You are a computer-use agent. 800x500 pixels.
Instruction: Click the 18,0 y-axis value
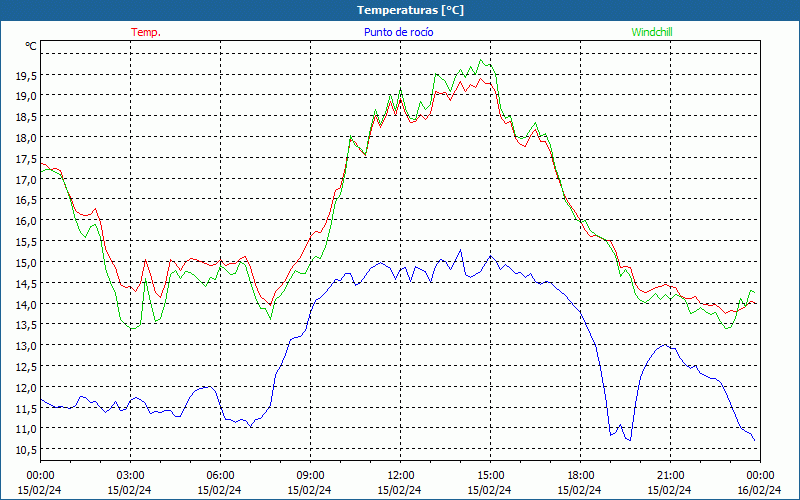pyautogui.click(x=26, y=138)
